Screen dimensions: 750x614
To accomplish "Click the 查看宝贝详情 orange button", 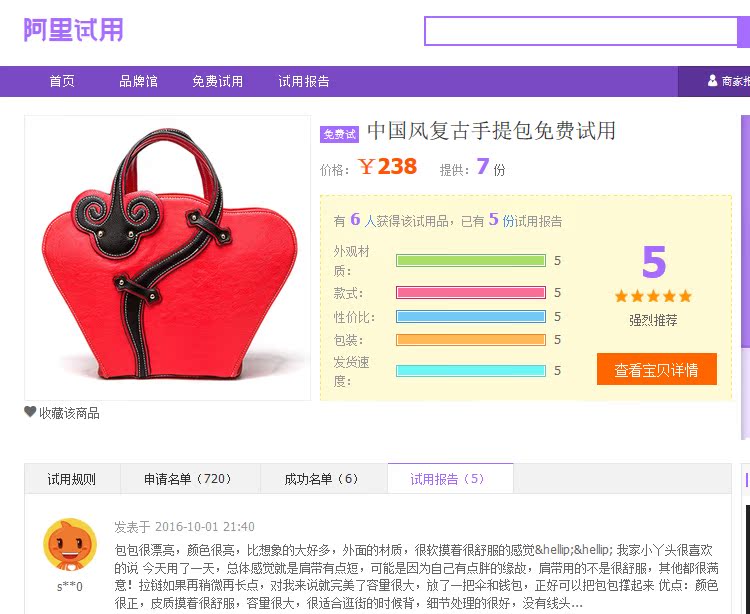I will [657, 369].
